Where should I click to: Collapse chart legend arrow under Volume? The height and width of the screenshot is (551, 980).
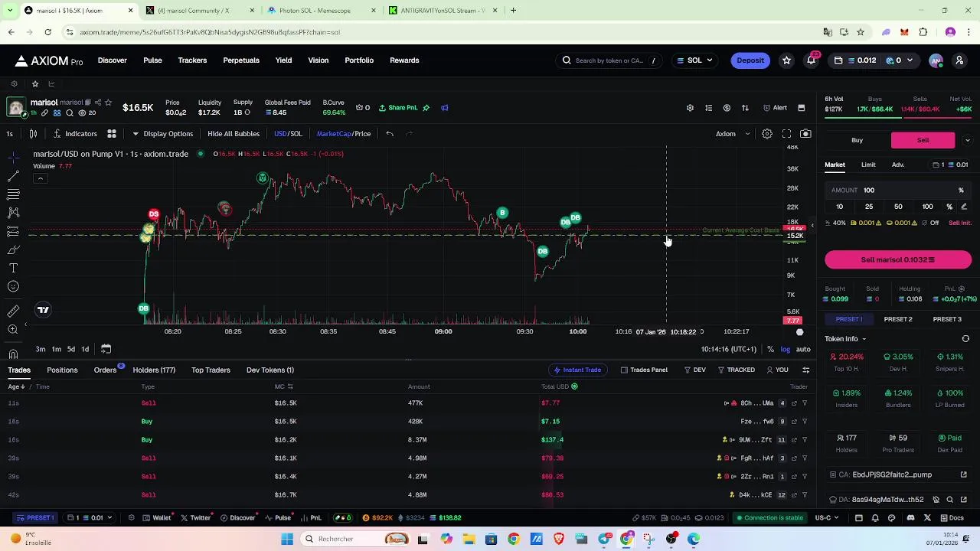pyautogui.click(x=40, y=178)
